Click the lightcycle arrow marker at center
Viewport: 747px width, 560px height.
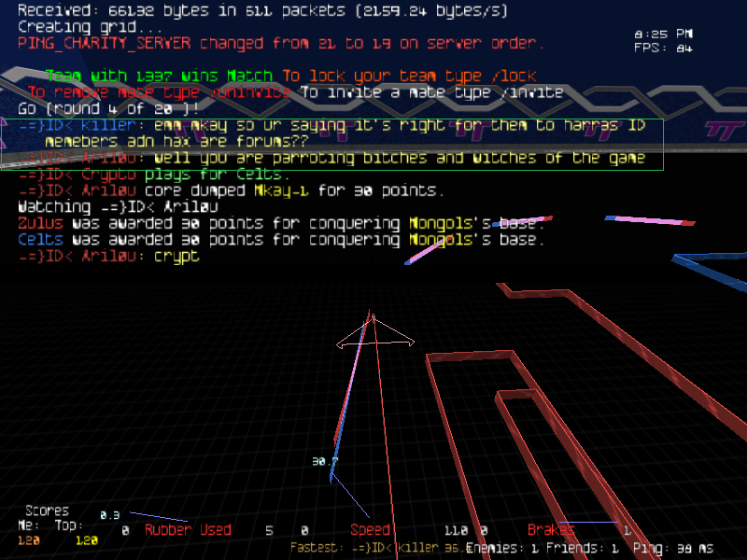click(x=375, y=334)
